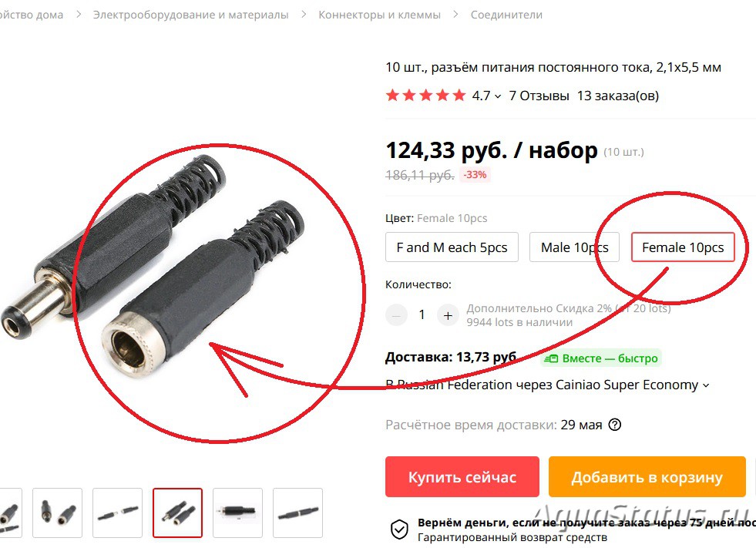Click the Купить сейчас button

tap(462, 476)
